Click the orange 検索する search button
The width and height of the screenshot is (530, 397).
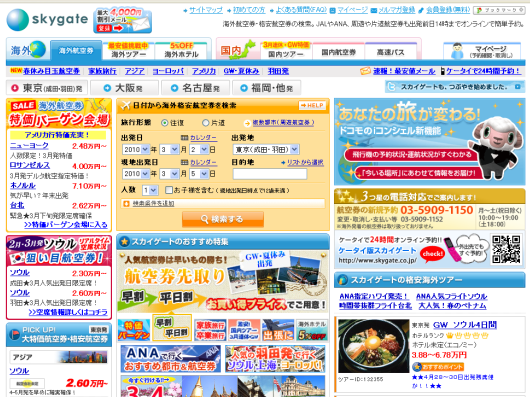pos(223,219)
